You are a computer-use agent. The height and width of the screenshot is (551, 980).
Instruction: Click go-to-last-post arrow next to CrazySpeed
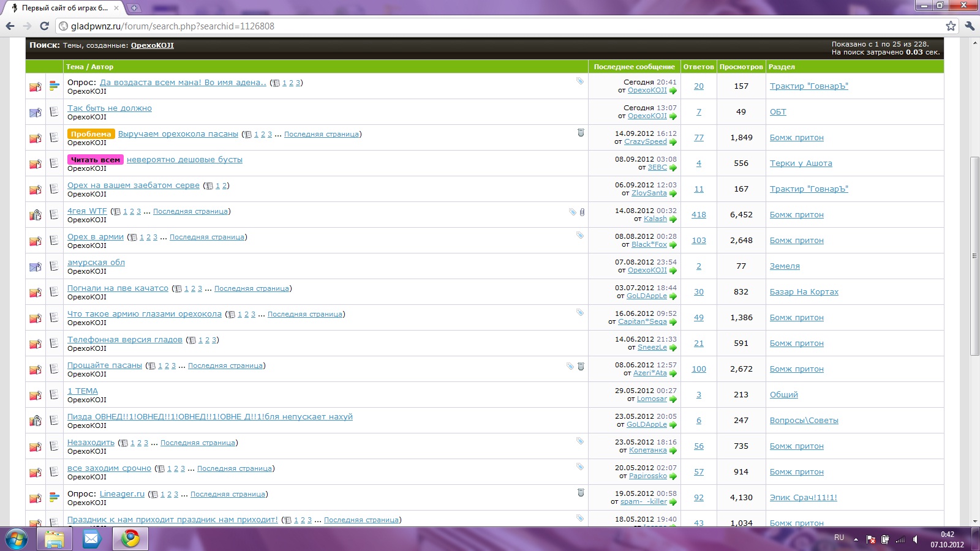pos(673,142)
